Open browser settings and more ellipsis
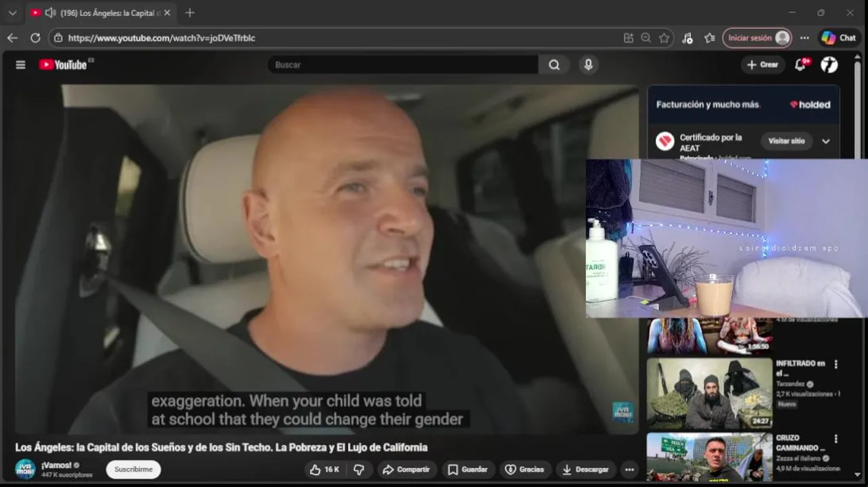 point(804,38)
